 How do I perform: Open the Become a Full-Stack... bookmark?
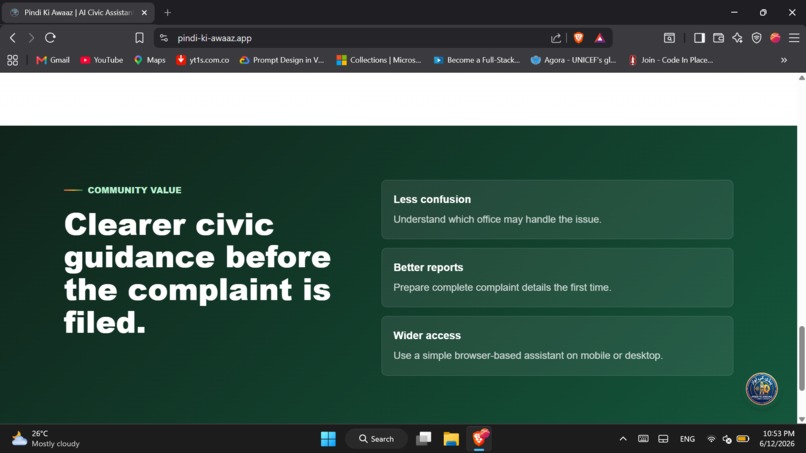coord(477,60)
